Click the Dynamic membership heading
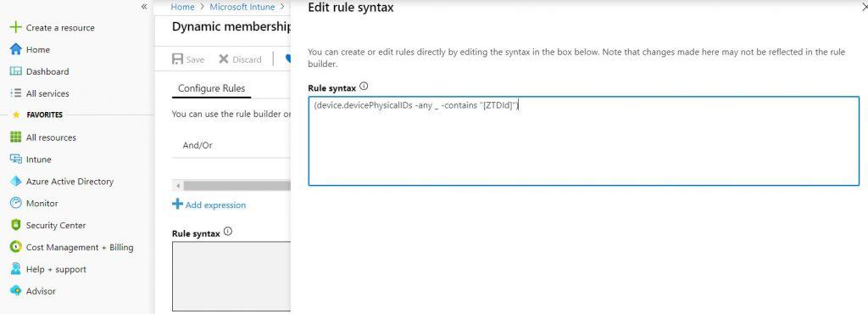 pos(231,26)
